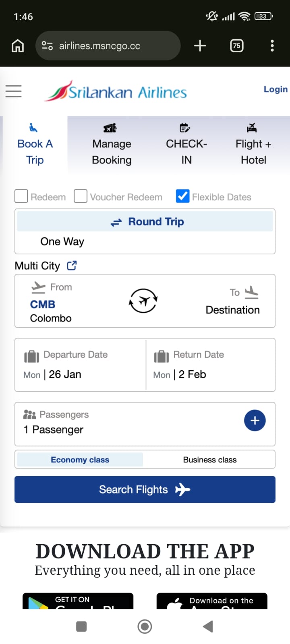Open the Return Date picker
This screenshot has width=290, height=644.
pyautogui.click(x=210, y=365)
